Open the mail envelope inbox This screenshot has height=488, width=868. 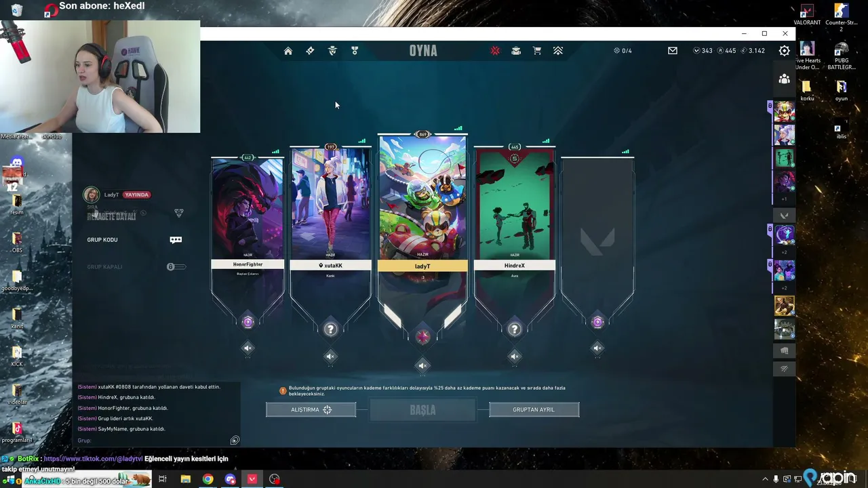[673, 51]
